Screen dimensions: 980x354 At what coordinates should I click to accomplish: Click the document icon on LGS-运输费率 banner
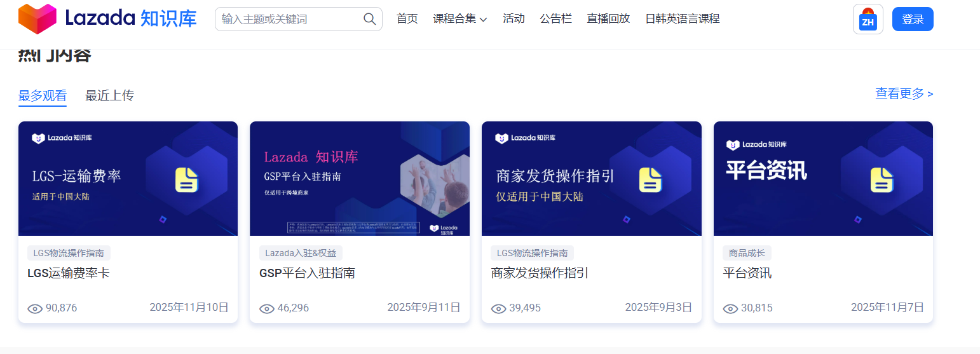(187, 180)
